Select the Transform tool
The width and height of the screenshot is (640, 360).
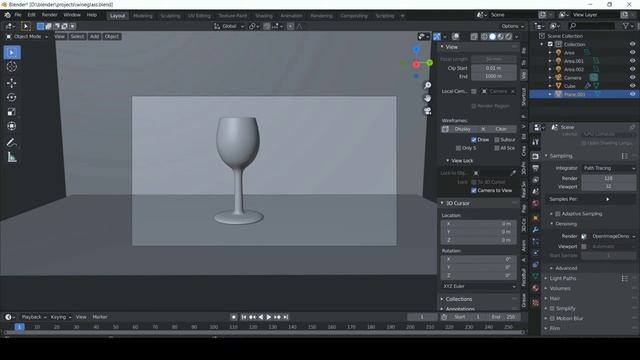point(12,126)
